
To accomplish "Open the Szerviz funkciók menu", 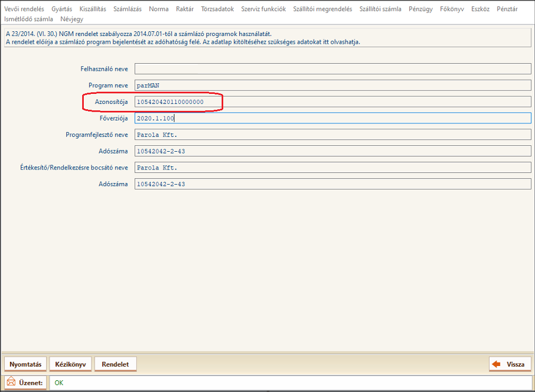I will tap(263, 9).
